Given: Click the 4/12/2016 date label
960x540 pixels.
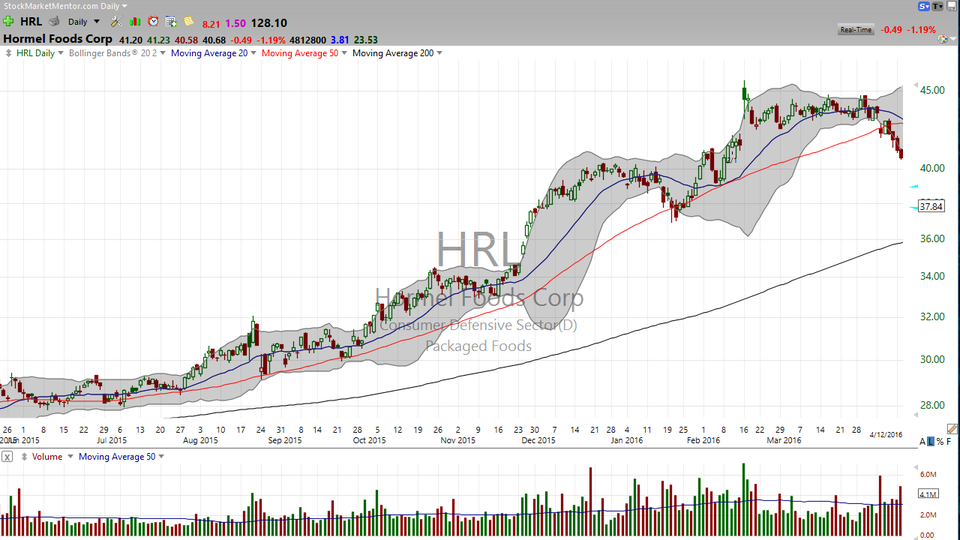Looking at the screenshot, I should point(886,435).
